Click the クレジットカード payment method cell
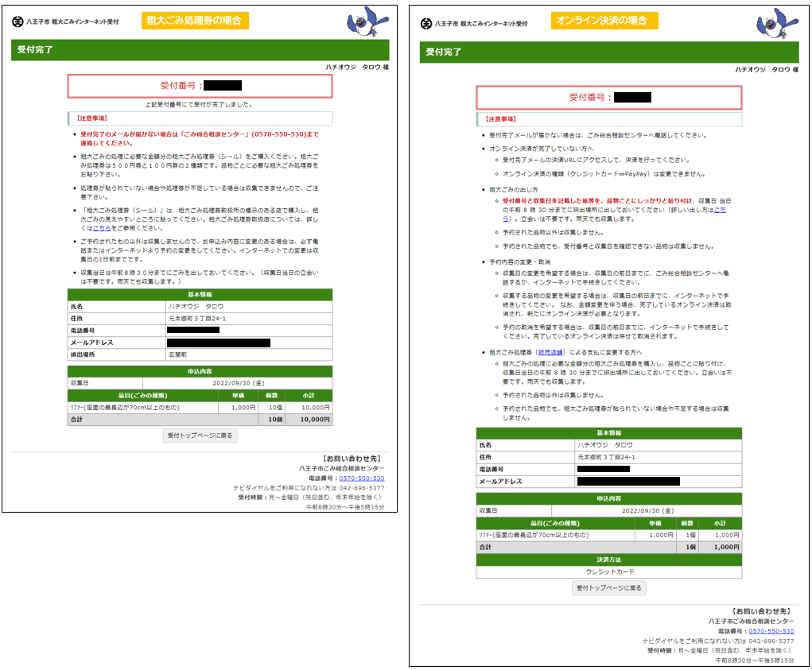This screenshot has height=670, width=812. [x=608, y=571]
